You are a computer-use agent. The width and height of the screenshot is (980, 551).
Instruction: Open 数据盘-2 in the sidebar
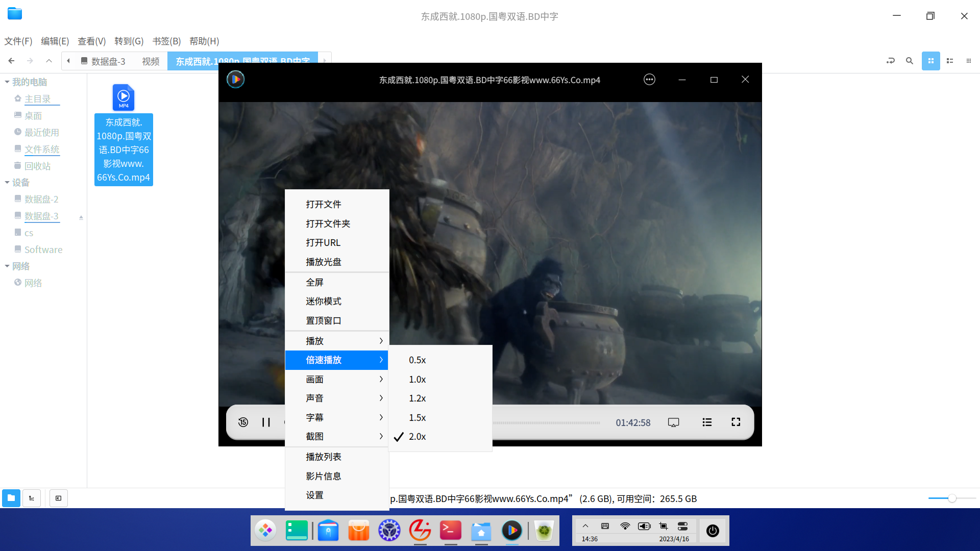[x=41, y=199]
